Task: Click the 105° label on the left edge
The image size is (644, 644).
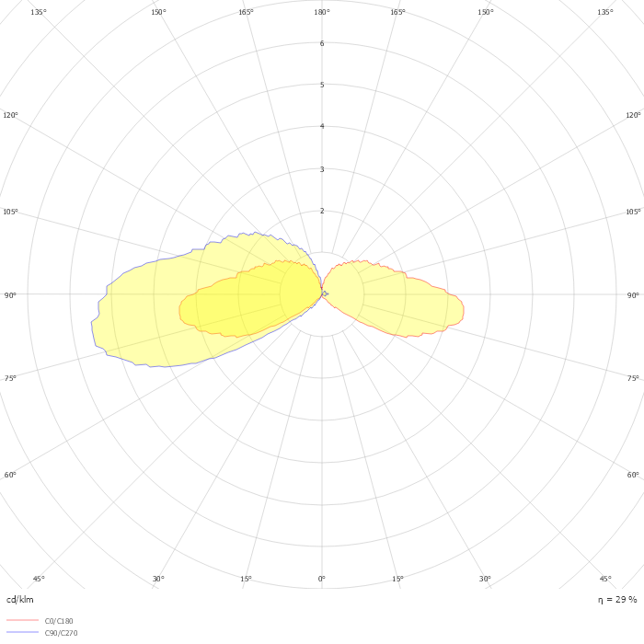Action: 11,212
